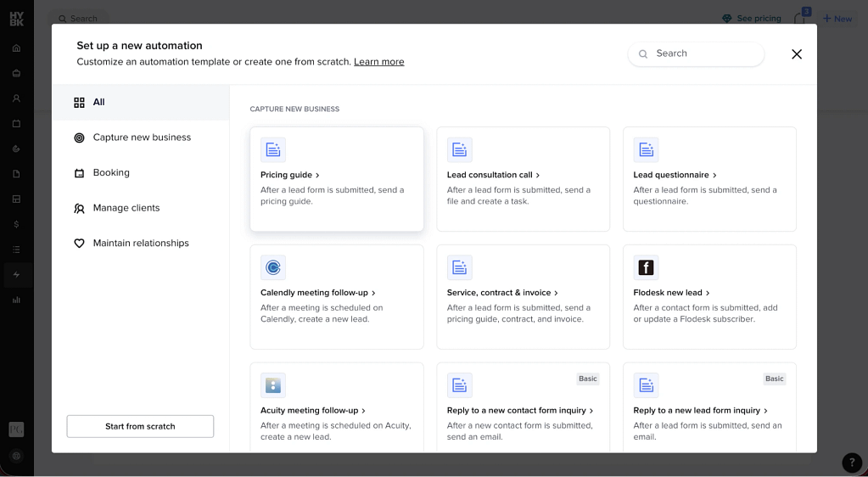The height and width of the screenshot is (477, 868).
Task: Select the Capture new business category
Action: pos(141,137)
